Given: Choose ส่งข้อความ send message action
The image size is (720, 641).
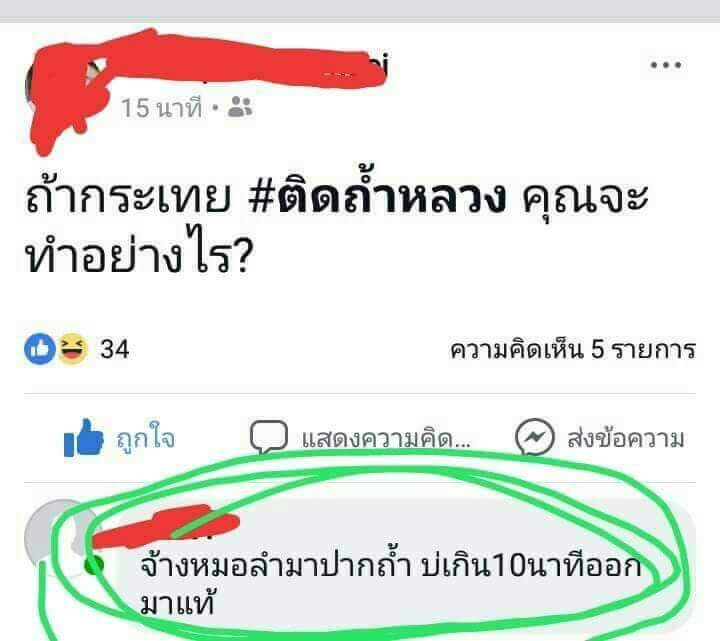Looking at the screenshot, I should [x=626, y=438].
